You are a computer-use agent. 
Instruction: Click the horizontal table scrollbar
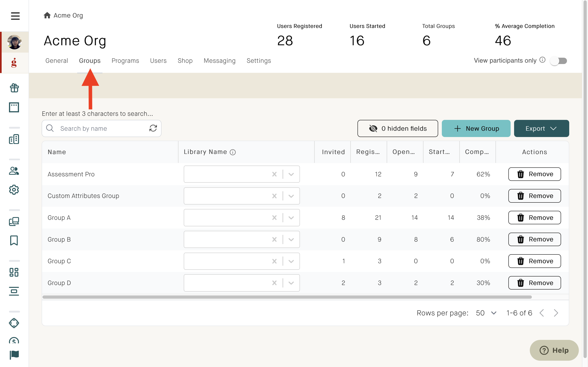pos(287,297)
